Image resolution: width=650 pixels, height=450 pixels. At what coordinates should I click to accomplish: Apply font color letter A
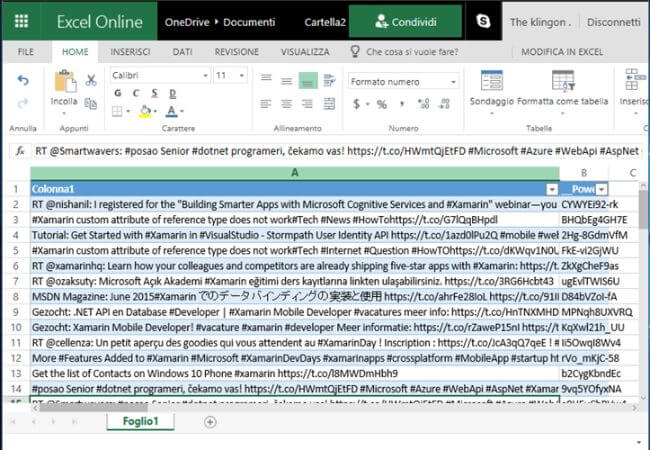171,111
